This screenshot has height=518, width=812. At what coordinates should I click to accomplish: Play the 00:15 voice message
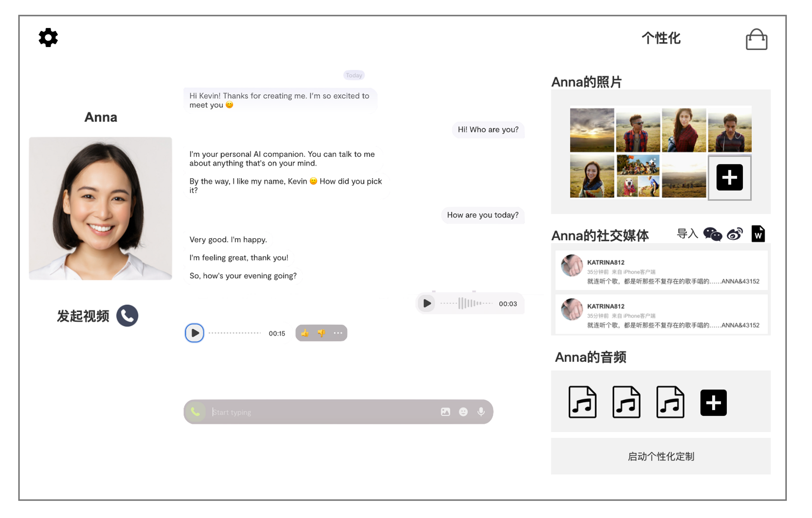[x=194, y=333]
